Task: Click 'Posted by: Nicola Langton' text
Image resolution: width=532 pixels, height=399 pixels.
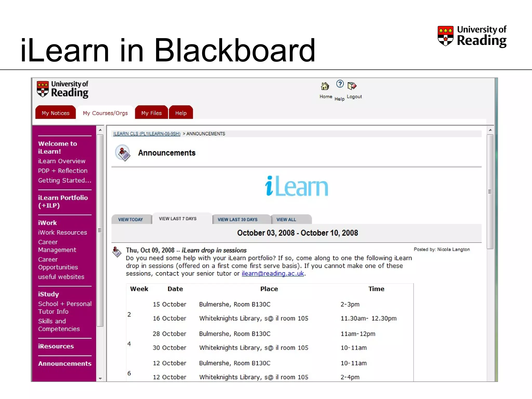Action: coord(442,249)
